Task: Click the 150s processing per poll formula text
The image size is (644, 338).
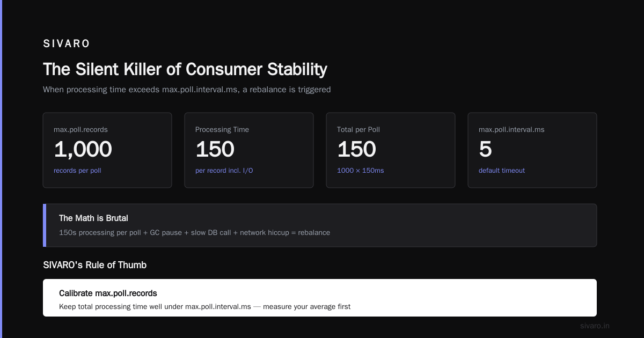Action: (194, 233)
